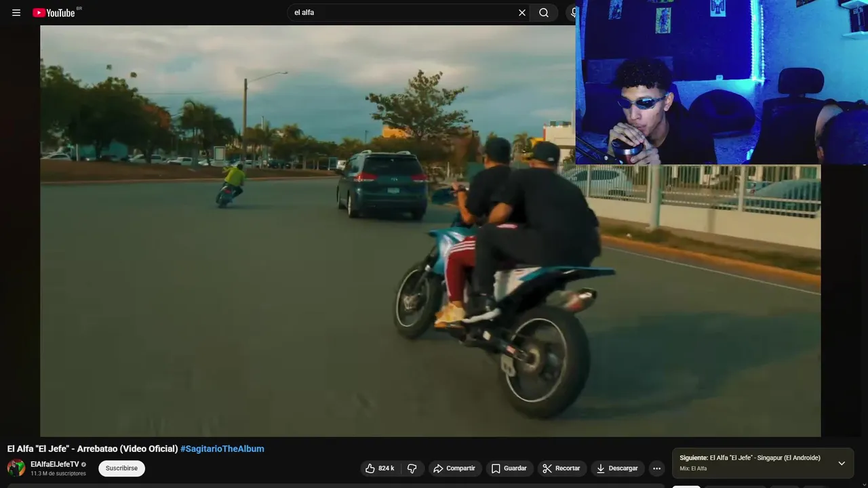Open ElAlfaElJefeTV channel avatar
The image size is (868, 488).
16,468
